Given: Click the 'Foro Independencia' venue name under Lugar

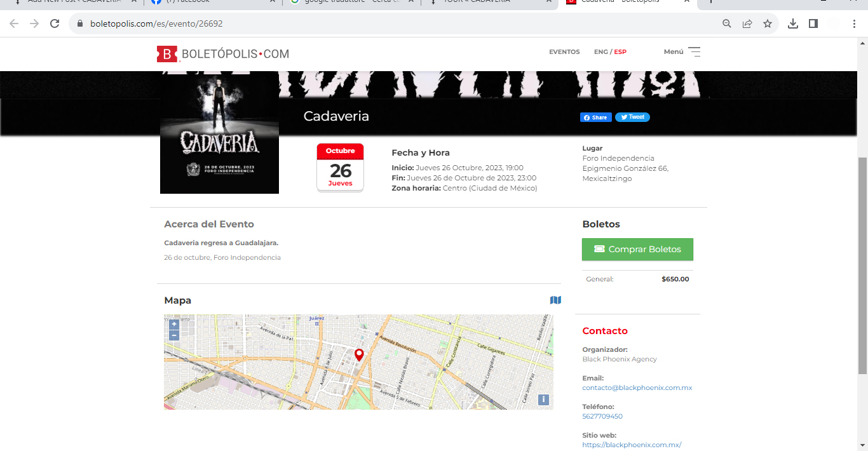Looking at the screenshot, I should point(618,158).
